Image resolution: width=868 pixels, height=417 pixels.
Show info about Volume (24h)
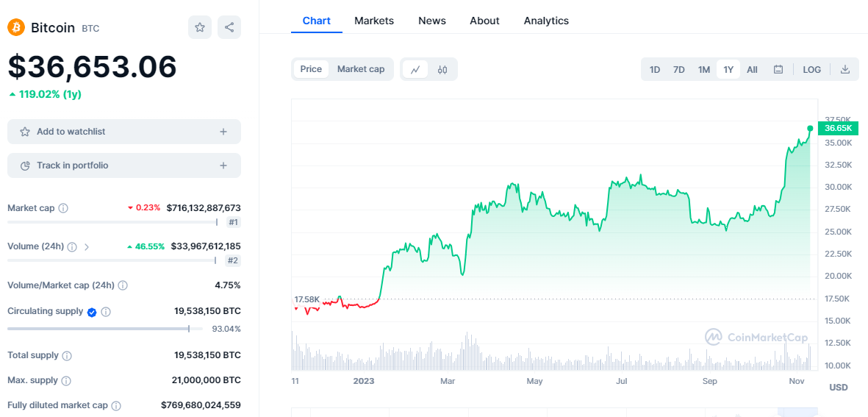(x=72, y=246)
